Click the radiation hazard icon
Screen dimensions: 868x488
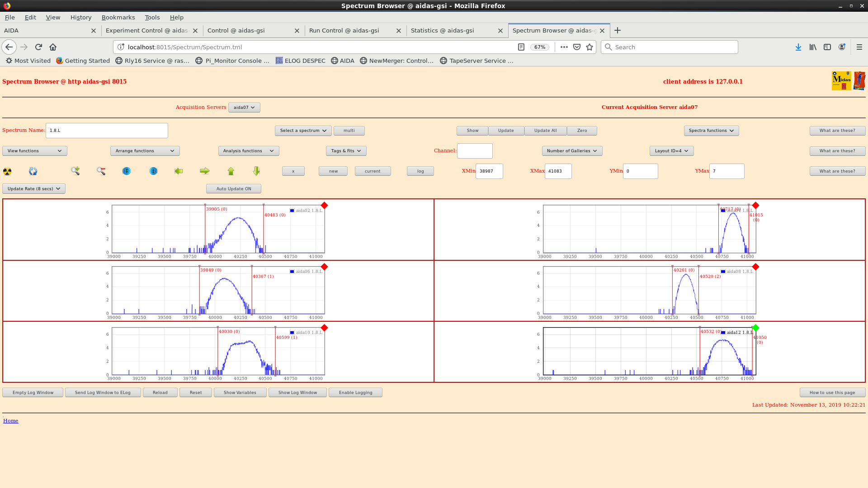(7, 171)
